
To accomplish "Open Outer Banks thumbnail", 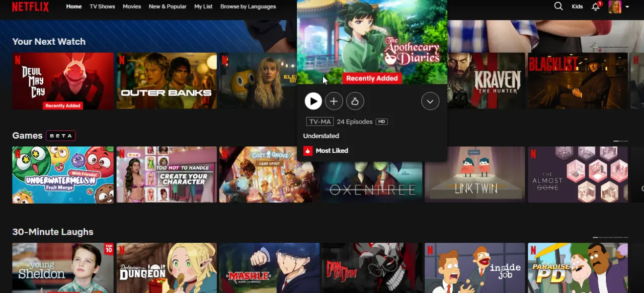I will point(167,80).
